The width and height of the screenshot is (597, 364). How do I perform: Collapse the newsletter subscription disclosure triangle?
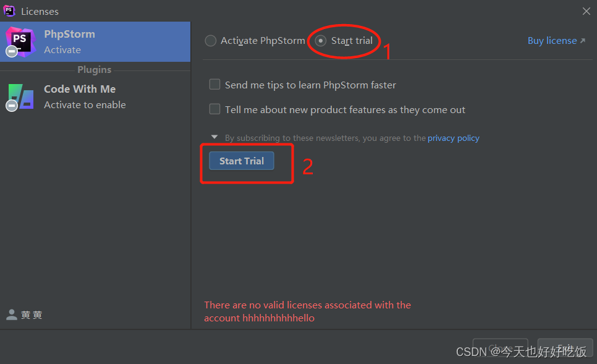(x=214, y=137)
